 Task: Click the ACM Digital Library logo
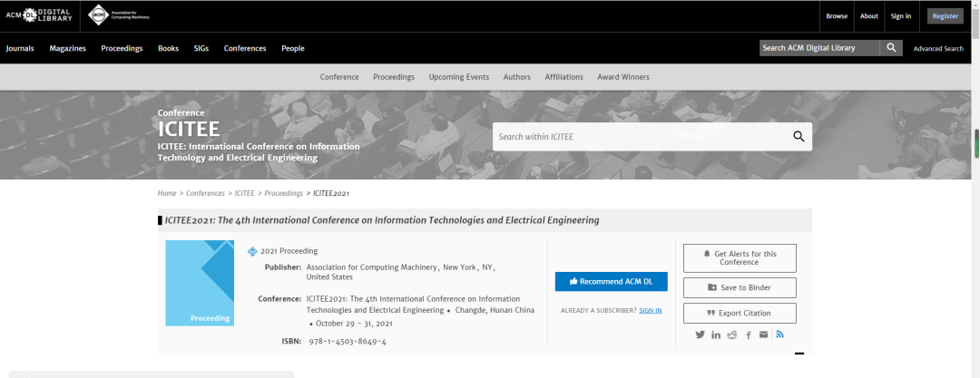tap(39, 15)
